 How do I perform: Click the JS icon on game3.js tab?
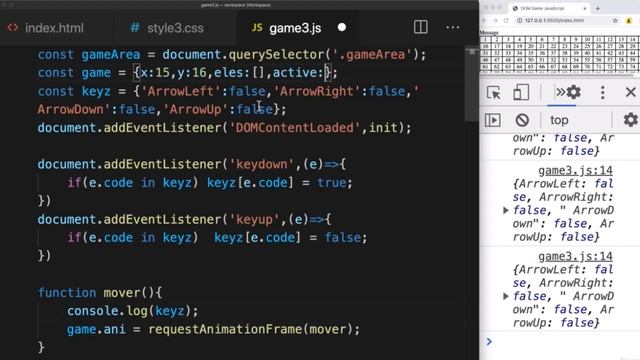click(257, 27)
